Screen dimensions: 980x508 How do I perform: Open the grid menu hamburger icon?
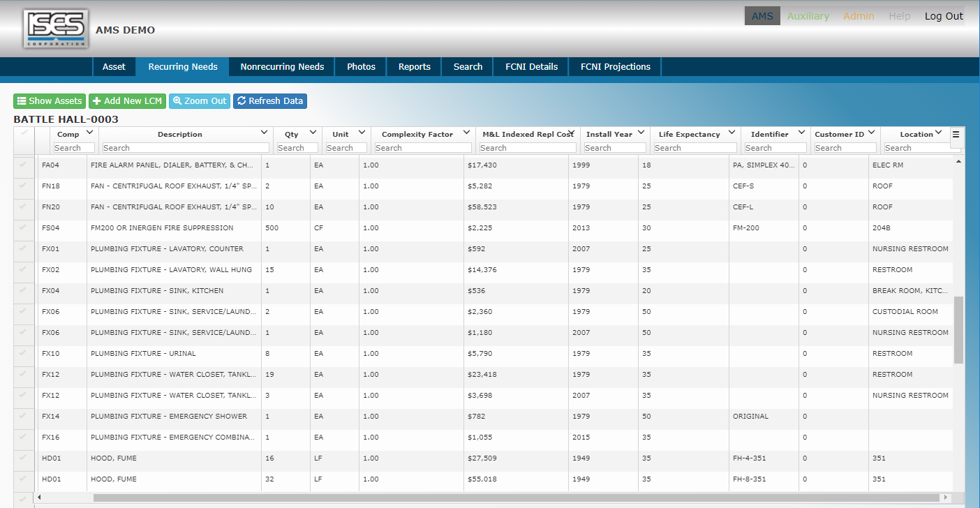(x=956, y=135)
